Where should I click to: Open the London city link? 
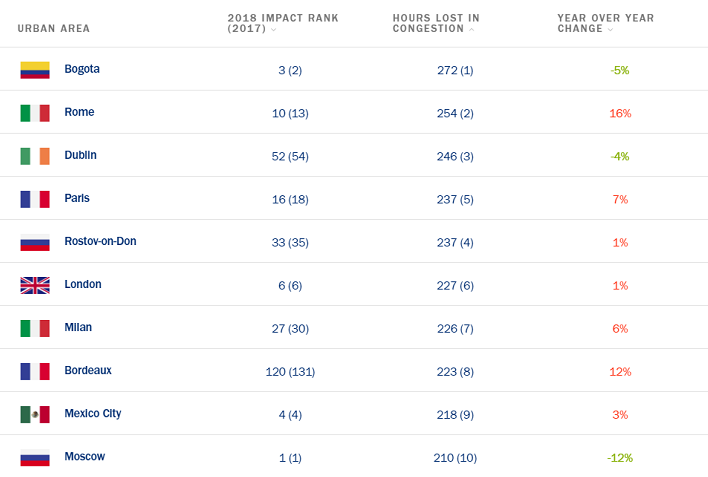[83, 285]
